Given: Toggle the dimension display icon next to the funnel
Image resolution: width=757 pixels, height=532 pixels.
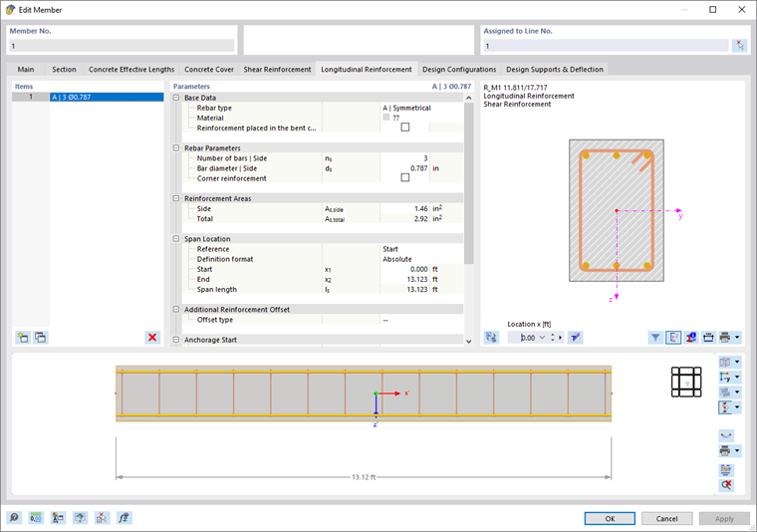Looking at the screenshot, I should tap(673, 338).
